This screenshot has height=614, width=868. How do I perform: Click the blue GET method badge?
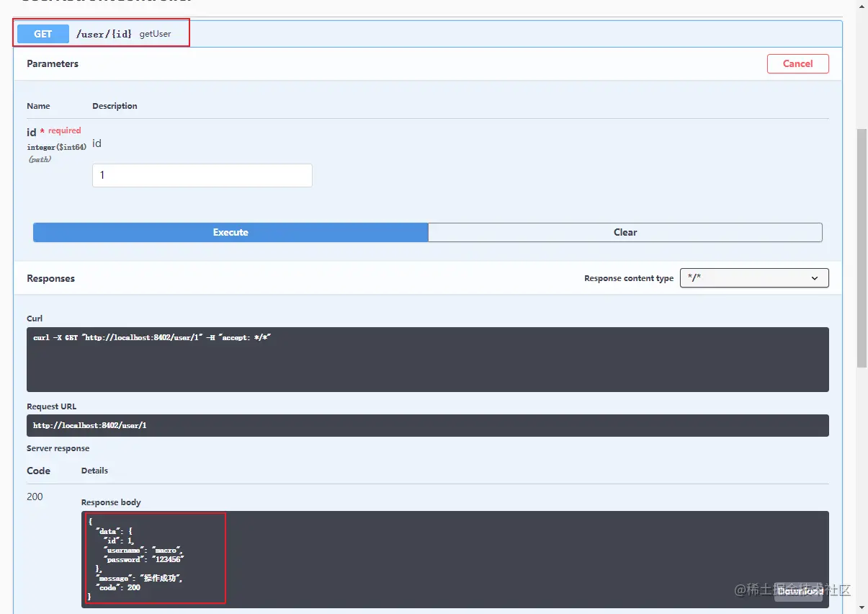[x=43, y=34]
